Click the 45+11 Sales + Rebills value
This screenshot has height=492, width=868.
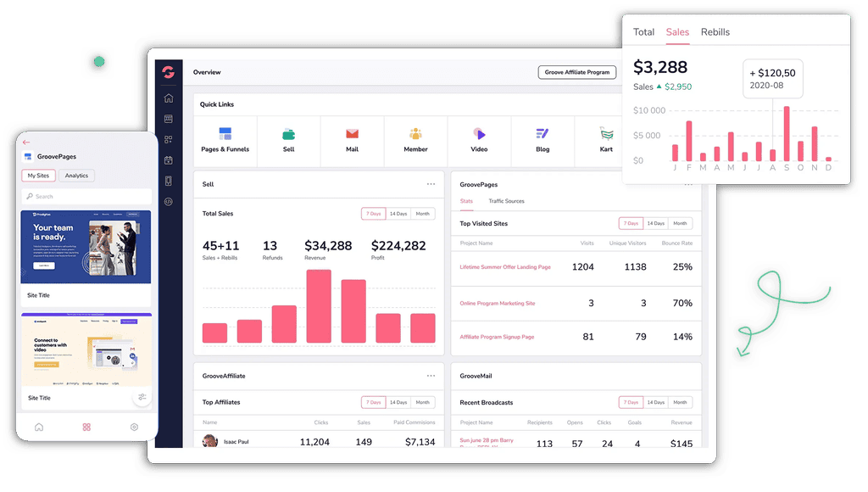221,245
